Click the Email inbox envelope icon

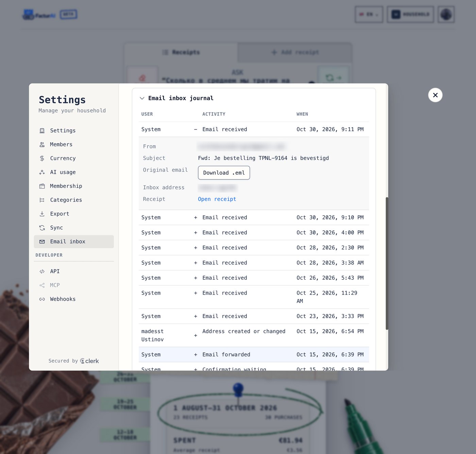click(x=42, y=242)
